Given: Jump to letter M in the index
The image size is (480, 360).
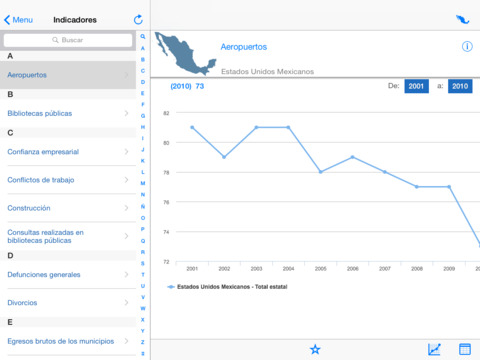Looking at the screenshot, I should (x=143, y=183).
